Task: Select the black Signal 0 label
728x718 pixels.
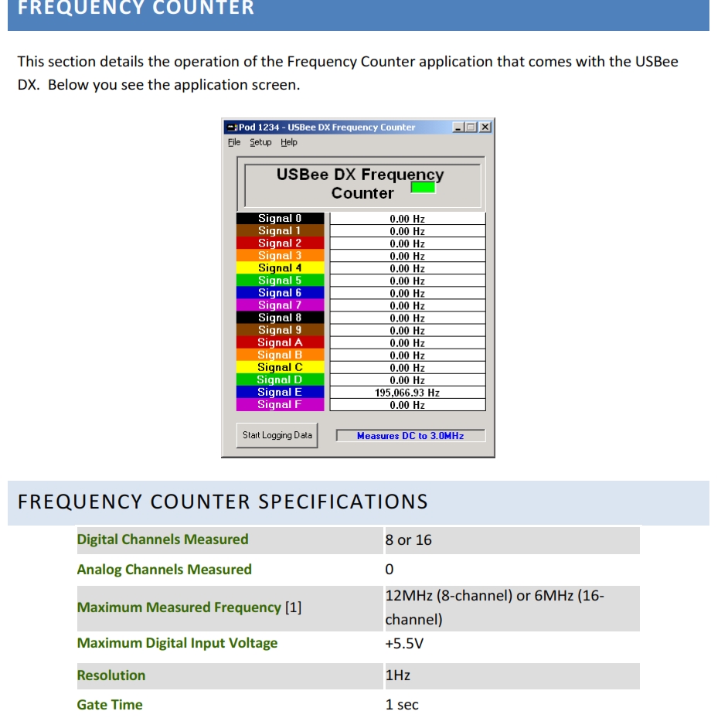Action: tap(280, 218)
